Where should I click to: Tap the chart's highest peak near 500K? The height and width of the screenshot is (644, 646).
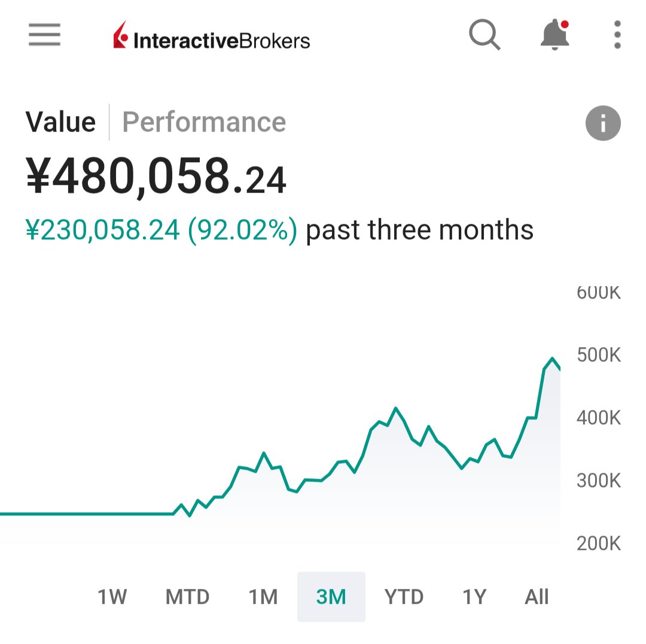(553, 359)
